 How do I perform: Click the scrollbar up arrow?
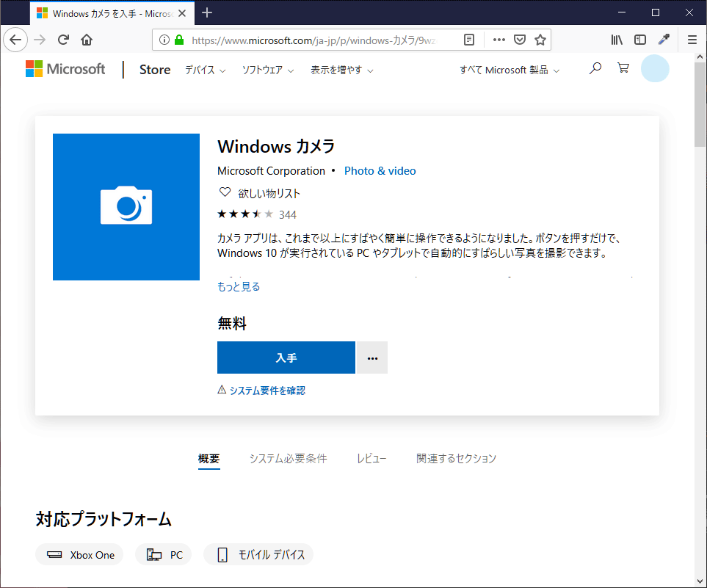[x=700, y=57]
